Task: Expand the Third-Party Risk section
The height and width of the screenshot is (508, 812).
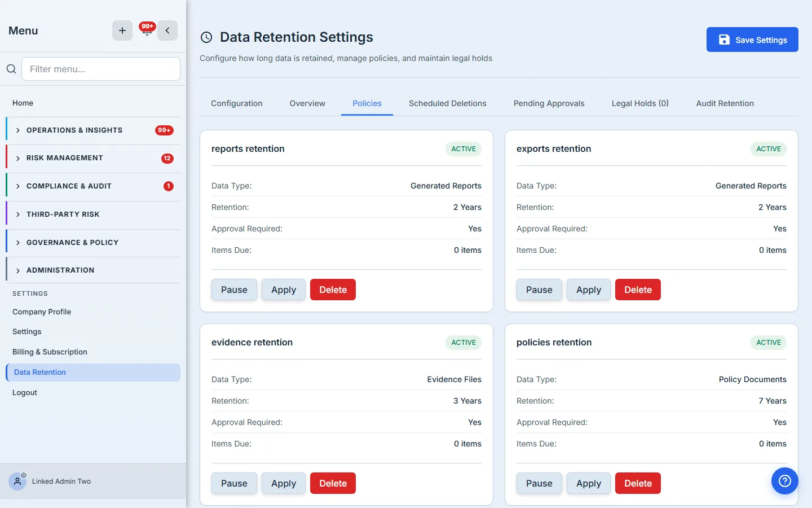Action: click(93, 214)
